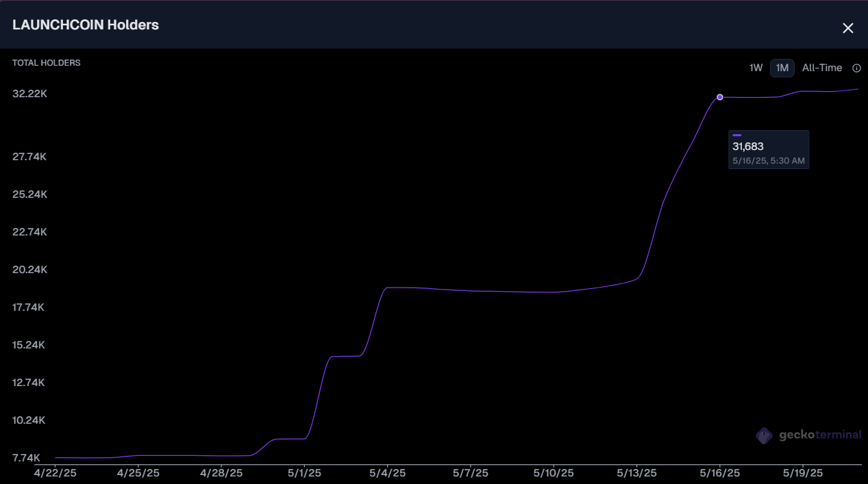Click the 31,683 holder count in the tooltip

[747, 146]
